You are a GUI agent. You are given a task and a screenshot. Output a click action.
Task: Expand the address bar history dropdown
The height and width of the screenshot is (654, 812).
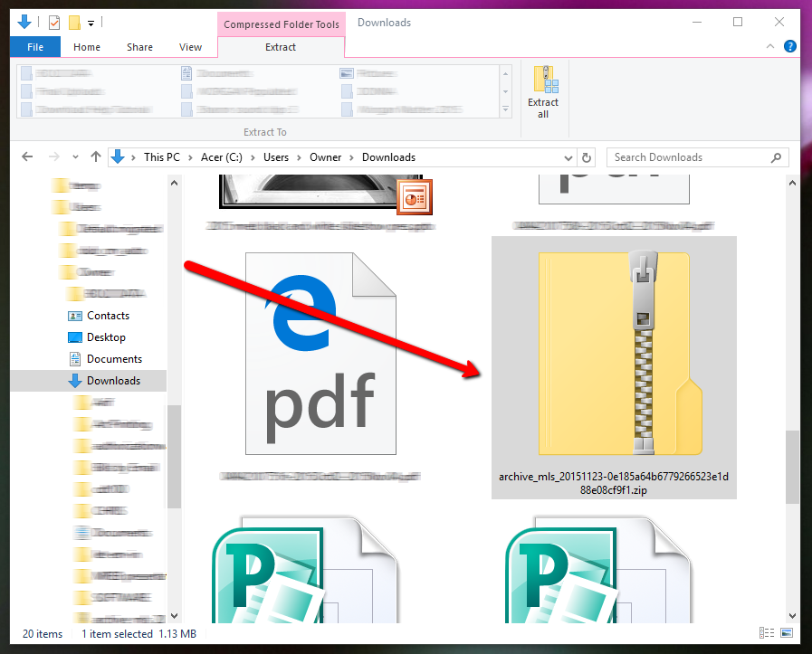[x=568, y=157]
